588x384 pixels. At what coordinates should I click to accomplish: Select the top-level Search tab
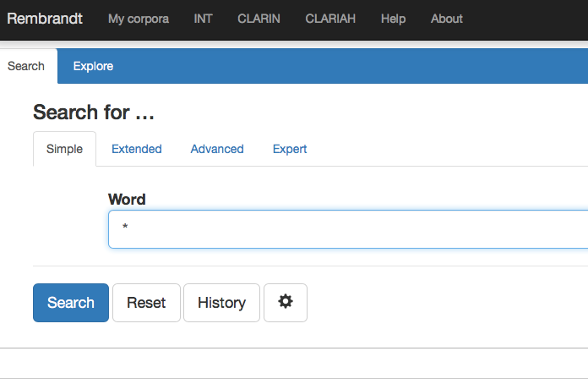pyautogui.click(x=26, y=66)
